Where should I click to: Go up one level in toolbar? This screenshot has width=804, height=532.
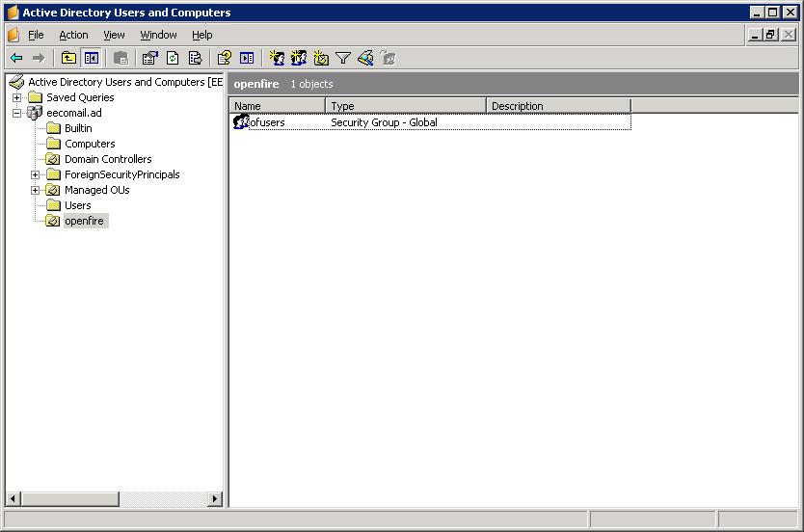pos(68,58)
